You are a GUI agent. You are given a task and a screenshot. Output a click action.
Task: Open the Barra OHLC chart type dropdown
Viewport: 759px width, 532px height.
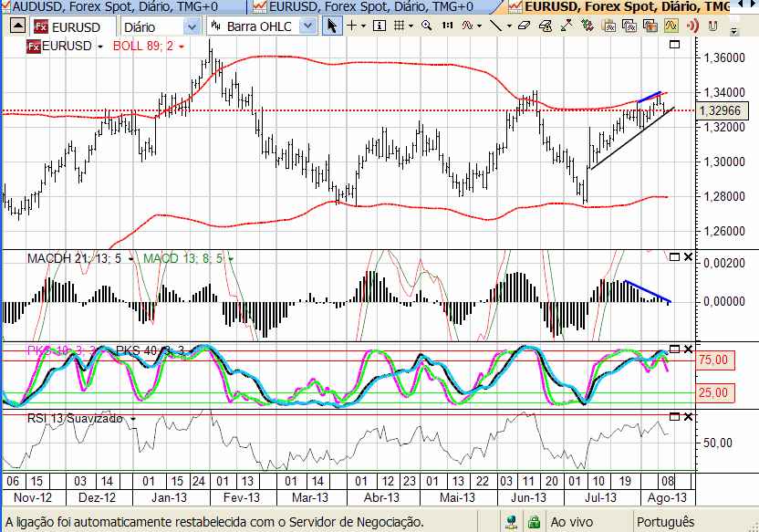click(x=308, y=26)
